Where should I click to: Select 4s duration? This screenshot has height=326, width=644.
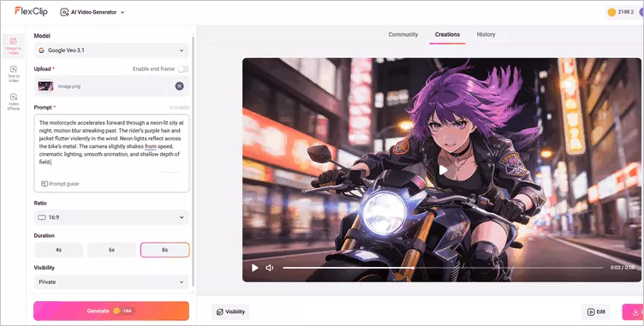pos(58,250)
